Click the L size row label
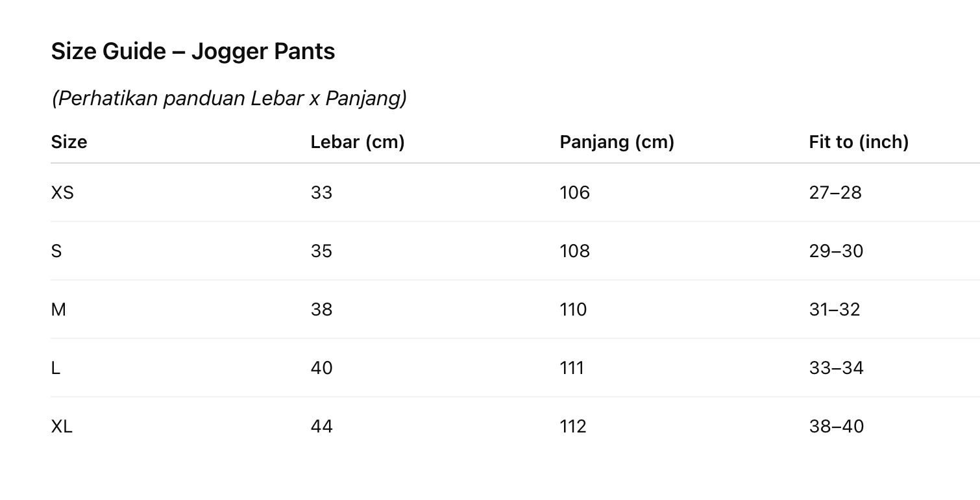The image size is (980, 500). (x=56, y=368)
